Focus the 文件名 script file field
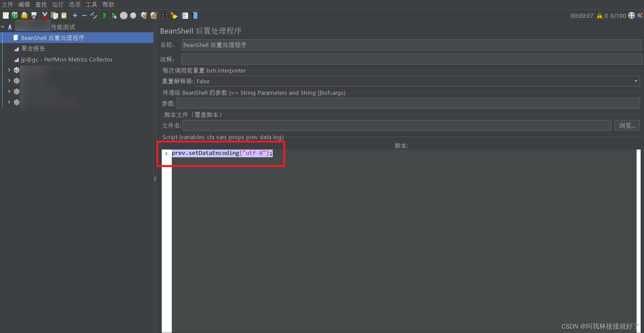The height and width of the screenshot is (333, 644). (x=397, y=126)
